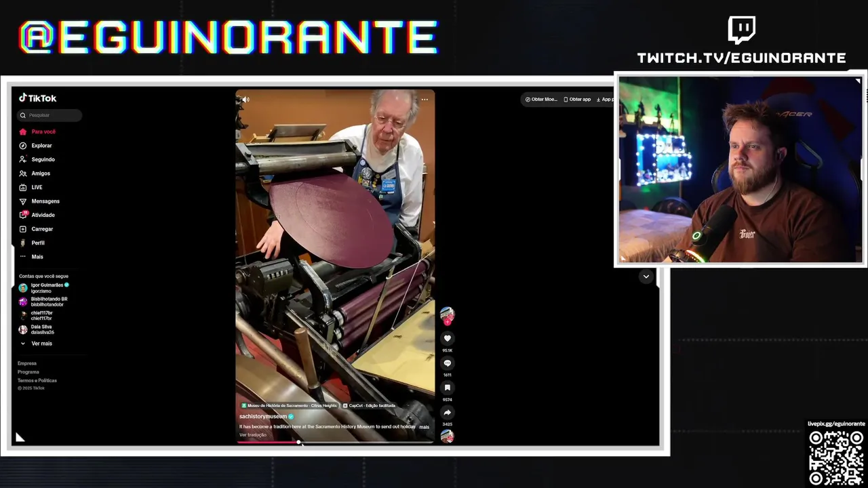Go to the Explorar page

(x=35, y=146)
